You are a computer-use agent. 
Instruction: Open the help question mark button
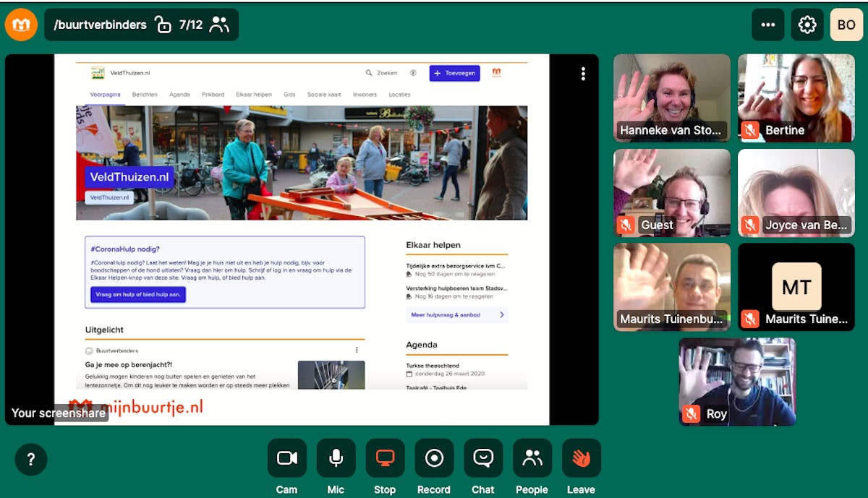tap(31, 459)
